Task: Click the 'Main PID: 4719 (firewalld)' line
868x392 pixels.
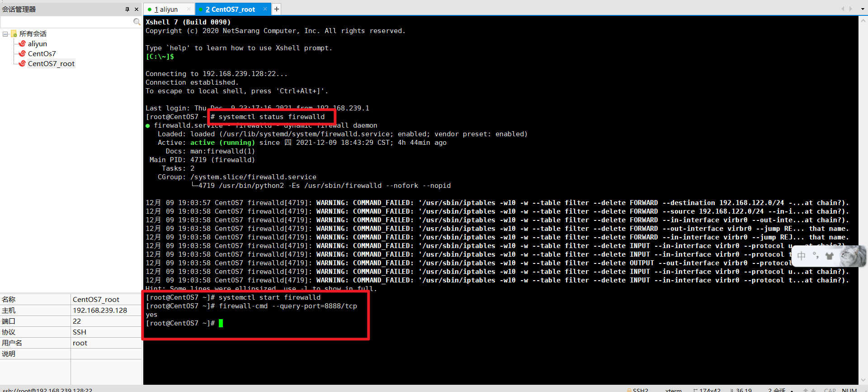Action: [x=202, y=160]
